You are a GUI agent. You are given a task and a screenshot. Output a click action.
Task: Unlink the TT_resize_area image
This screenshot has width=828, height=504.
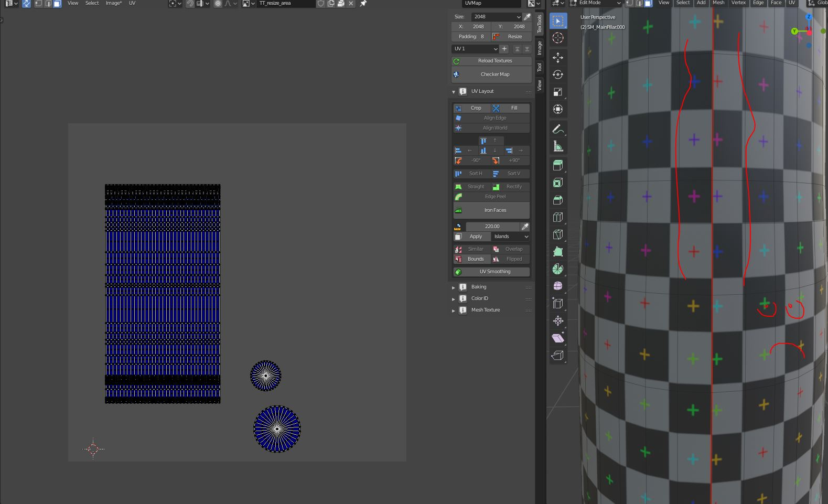pyautogui.click(x=351, y=3)
